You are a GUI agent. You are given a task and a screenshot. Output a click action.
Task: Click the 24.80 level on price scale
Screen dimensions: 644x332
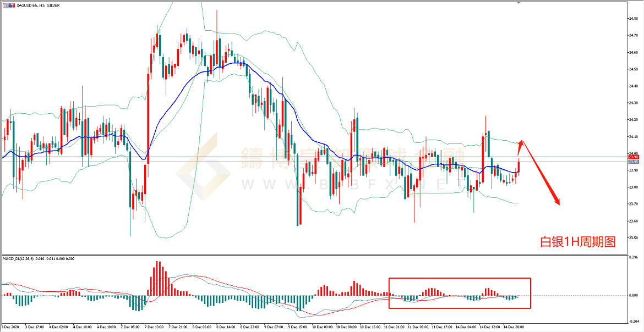(x=634, y=18)
